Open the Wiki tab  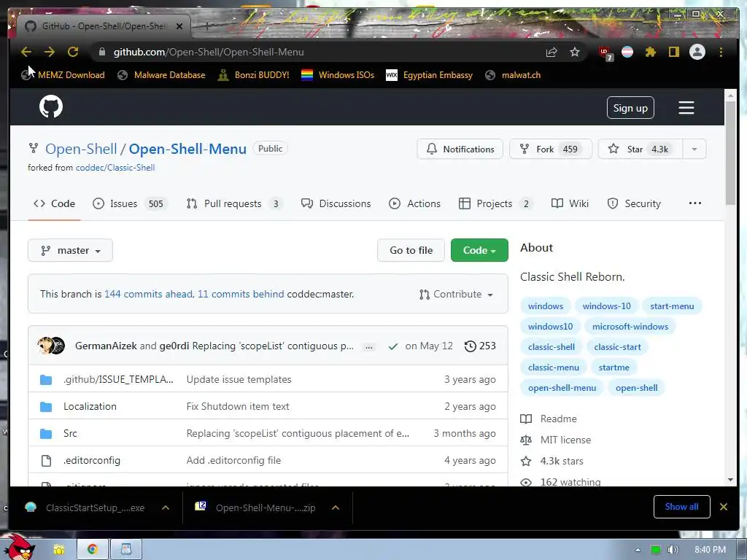pos(570,204)
